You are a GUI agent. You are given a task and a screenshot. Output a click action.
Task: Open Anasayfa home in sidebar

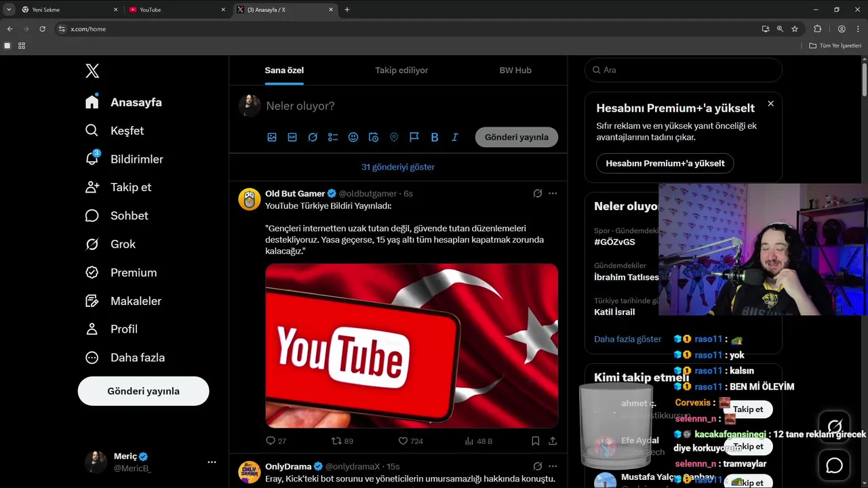123,102
